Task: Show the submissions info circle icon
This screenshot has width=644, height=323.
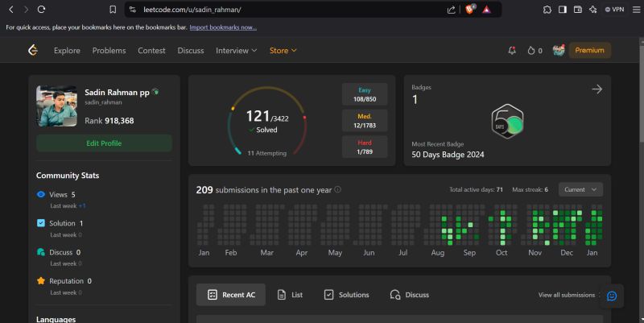Action: pos(337,189)
